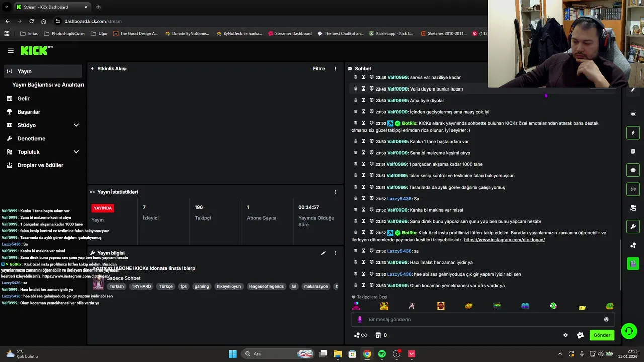The width and height of the screenshot is (644, 362).
Task: Ban user on "Hacı İmalat her zaman iyidir ya"
Action: (371, 262)
